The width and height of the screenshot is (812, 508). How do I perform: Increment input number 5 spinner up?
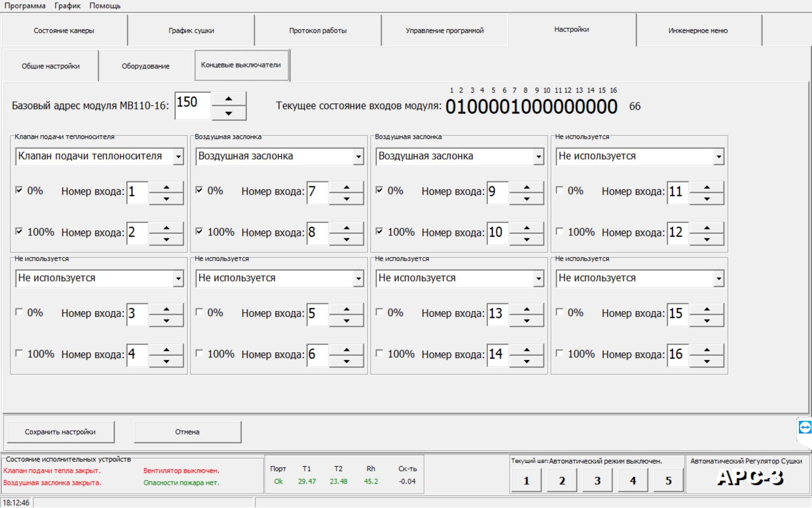346,309
